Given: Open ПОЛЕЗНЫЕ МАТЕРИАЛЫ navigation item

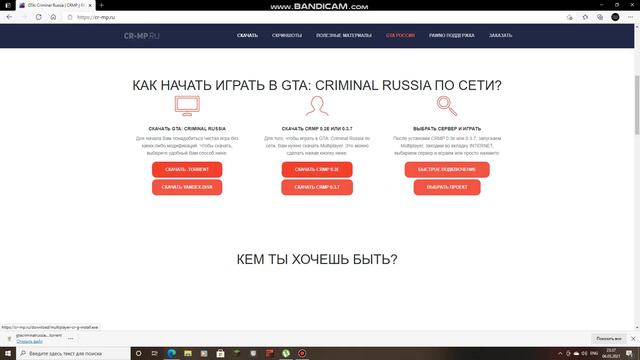Looking at the screenshot, I should 344,36.
